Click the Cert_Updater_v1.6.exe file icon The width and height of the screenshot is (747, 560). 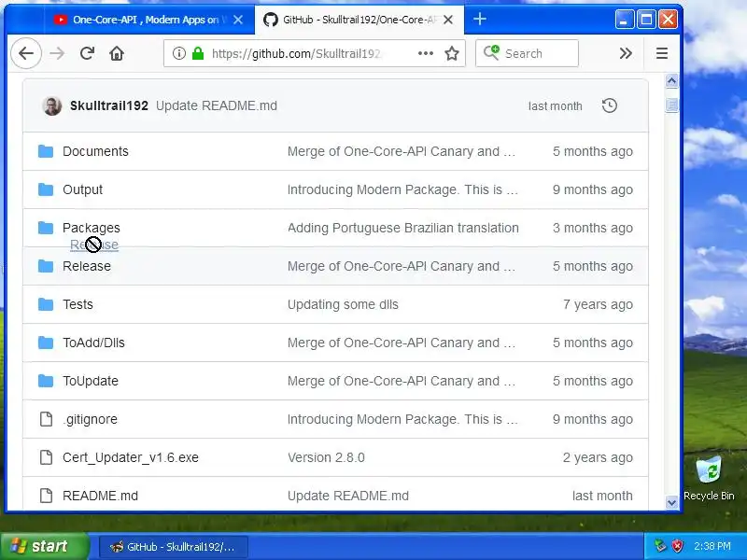[x=46, y=457]
